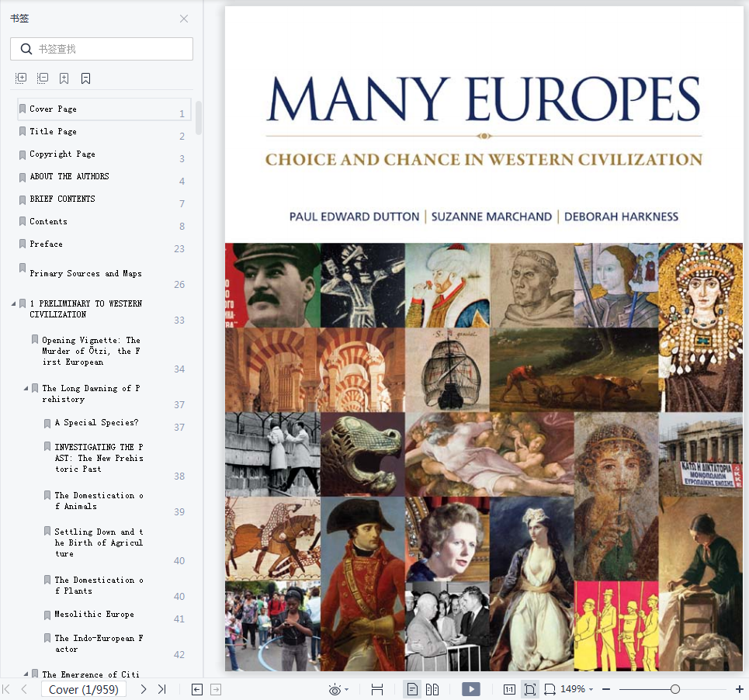Collapse The Emergence of Cities section
Viewport: 749px width, 700px height.
tap(26, 674)
